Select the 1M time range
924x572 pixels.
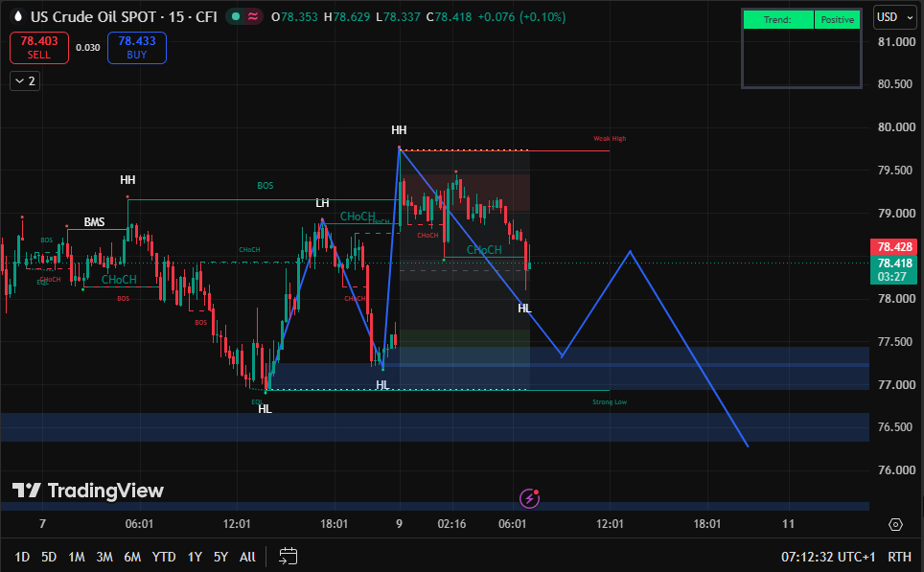pos(77,557)
